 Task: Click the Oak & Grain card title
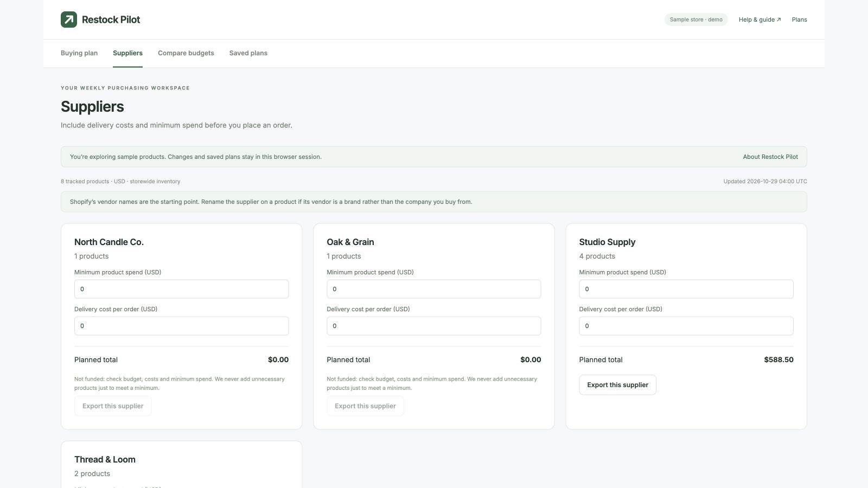(x=350, y=242)
